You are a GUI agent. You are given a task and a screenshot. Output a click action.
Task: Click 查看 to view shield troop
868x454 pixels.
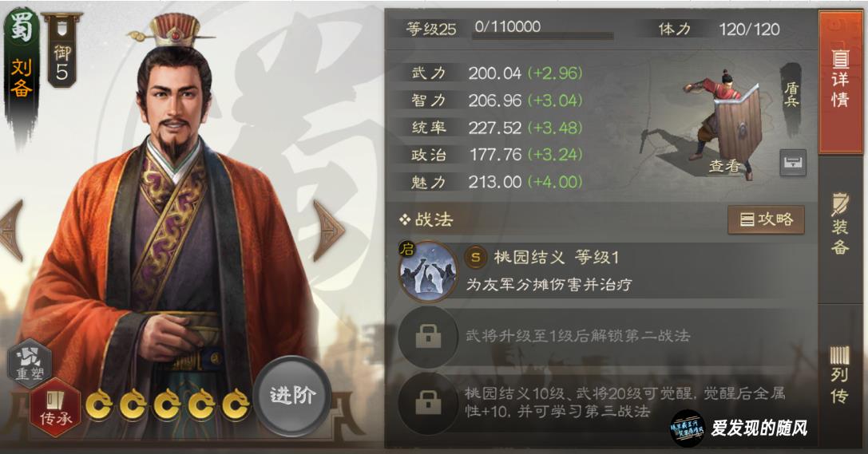(x=724, y=166)
